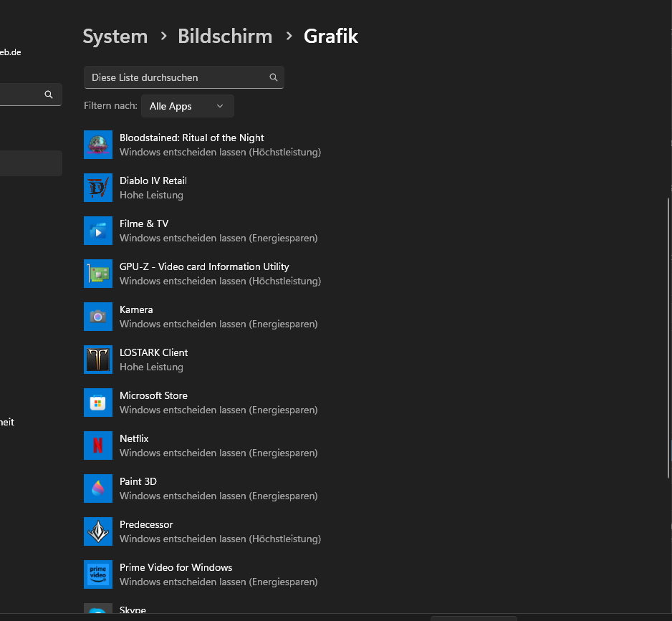Select Bloodstained: Ritual of the Night entry
The height and width of the screenshot is (621, 672).
point(191,138)
